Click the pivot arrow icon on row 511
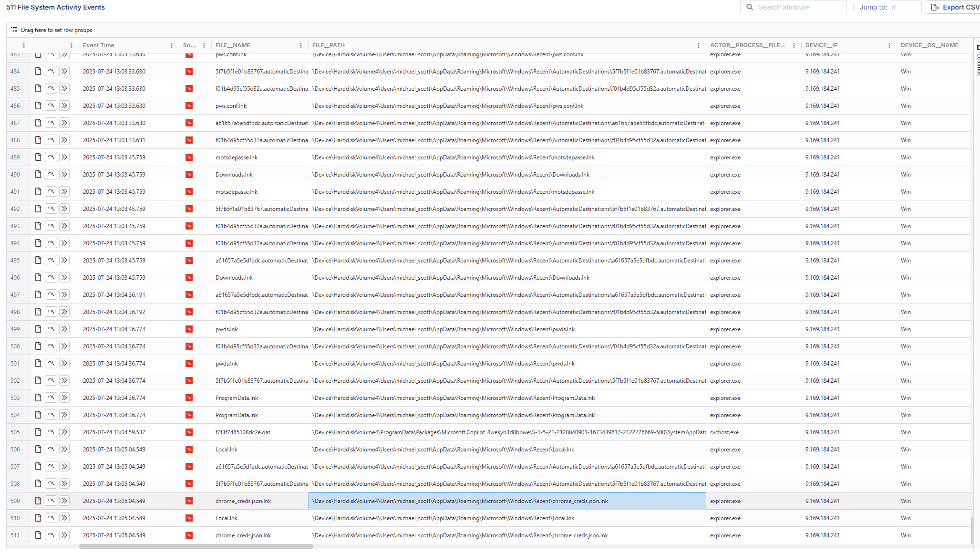Screen dimensions: 980x555 pyautogui.click(x=51, y=535)
